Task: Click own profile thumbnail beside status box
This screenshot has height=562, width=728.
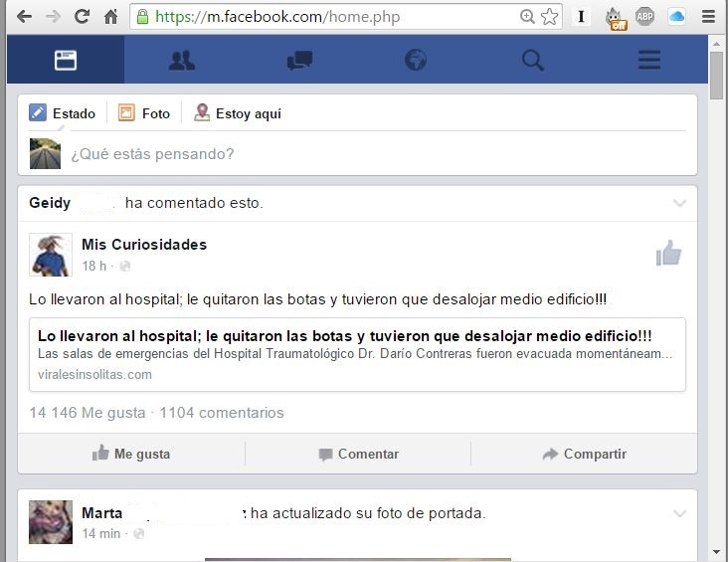Action: pos(45,153)
